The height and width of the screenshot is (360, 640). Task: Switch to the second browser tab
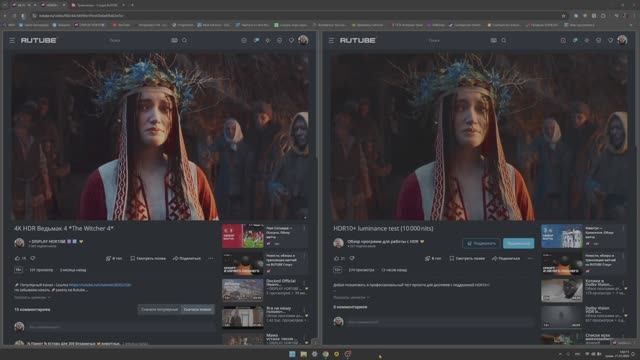52,5
